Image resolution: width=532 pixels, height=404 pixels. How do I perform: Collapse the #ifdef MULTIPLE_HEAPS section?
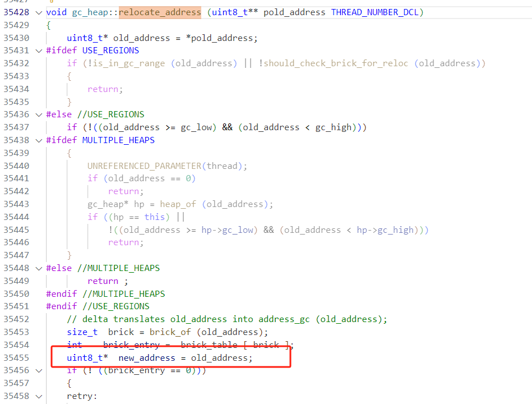pyautogui.click(x=38, y=140)
